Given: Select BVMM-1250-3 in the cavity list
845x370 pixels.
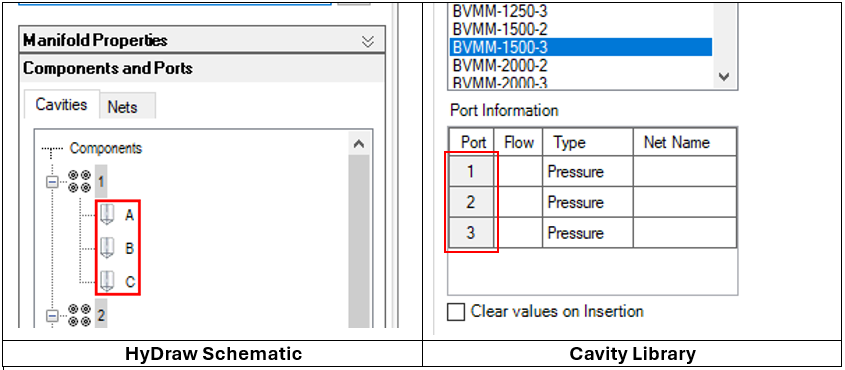Looking at the screenshot, I should pyautogui.click(x=580, y=11).
